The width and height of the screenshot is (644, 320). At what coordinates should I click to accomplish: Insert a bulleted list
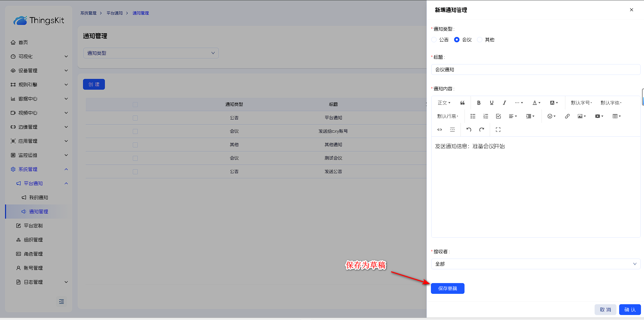(x=473, y=116)
